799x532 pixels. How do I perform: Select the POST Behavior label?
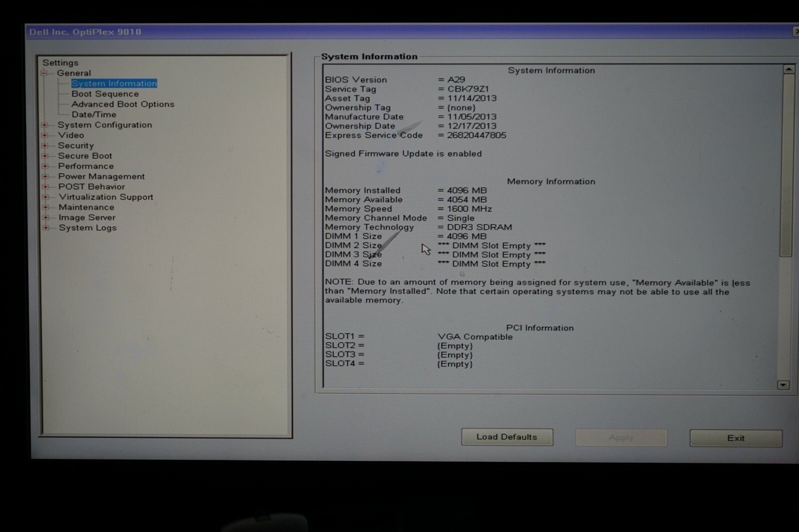coord(91,187)
